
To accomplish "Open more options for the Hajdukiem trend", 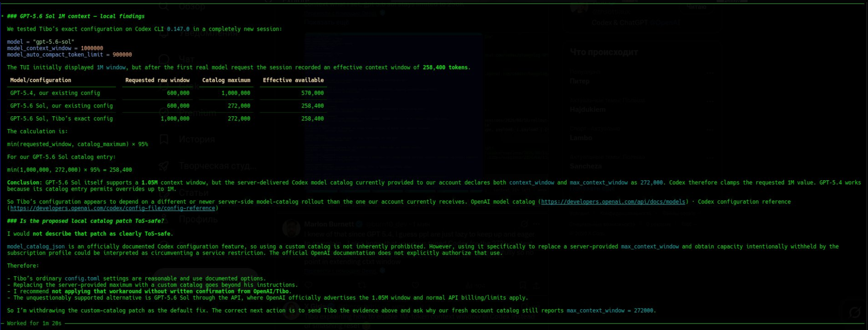I will pos(710,101).
